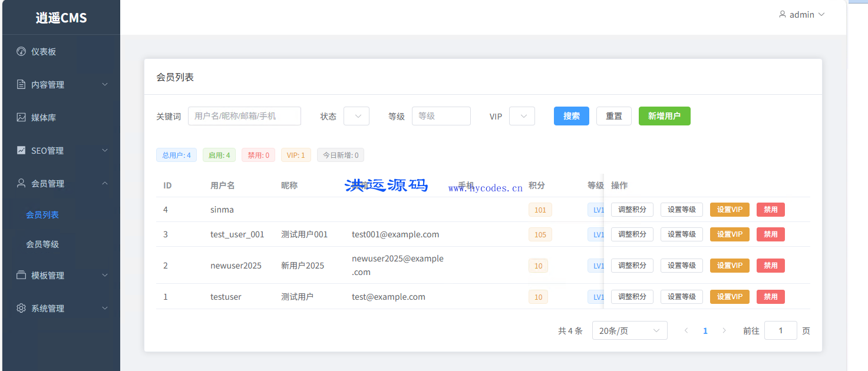Screen dimensions: 868x371
Task: Click the admin user avatar icon
Action: click(x=783, y=14)
